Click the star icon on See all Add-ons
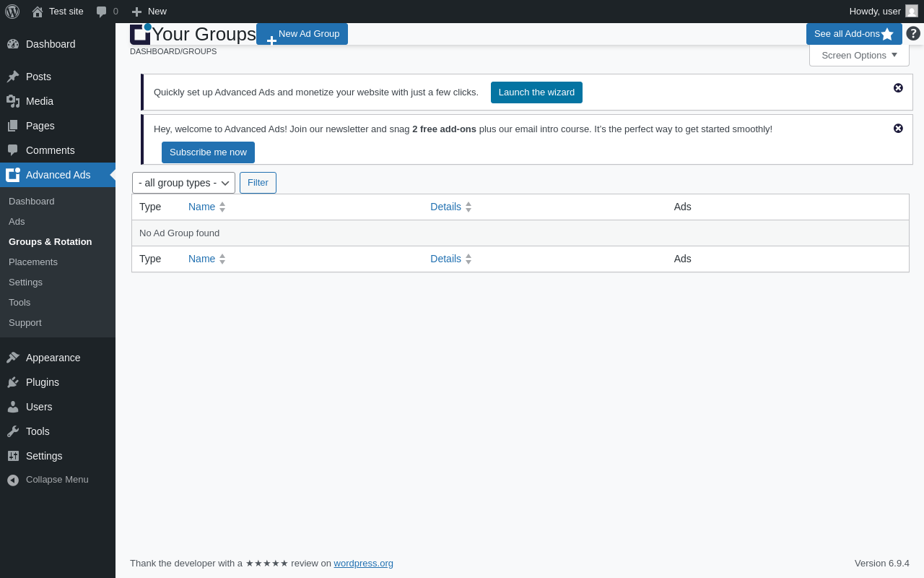The image size is (924, 578). 887,34
